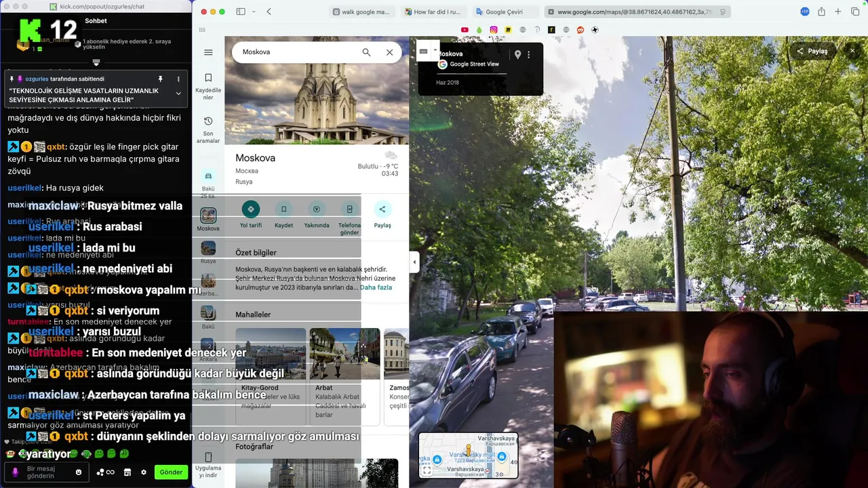Open the Arbat neighborhood card
This screenshot has width=868, height=488.
click(344, 375)
